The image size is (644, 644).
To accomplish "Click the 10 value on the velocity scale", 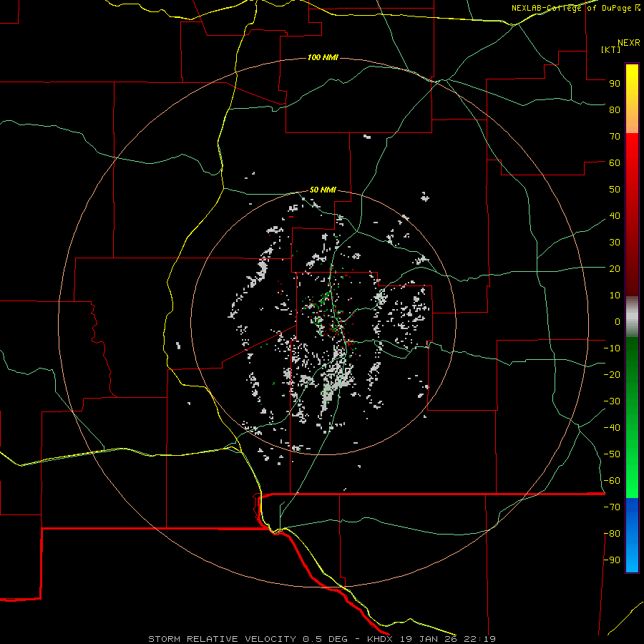I will tap(615, 296).
